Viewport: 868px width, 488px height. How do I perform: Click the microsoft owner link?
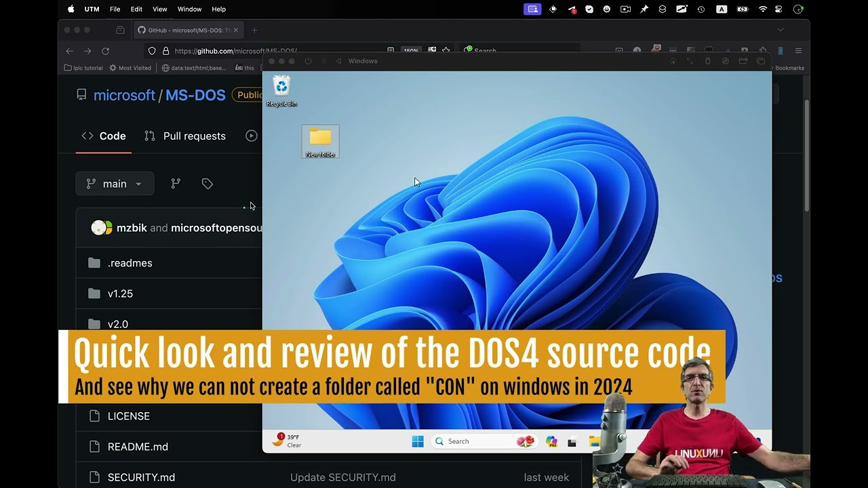pyautogui.click(x=124, y=96)
